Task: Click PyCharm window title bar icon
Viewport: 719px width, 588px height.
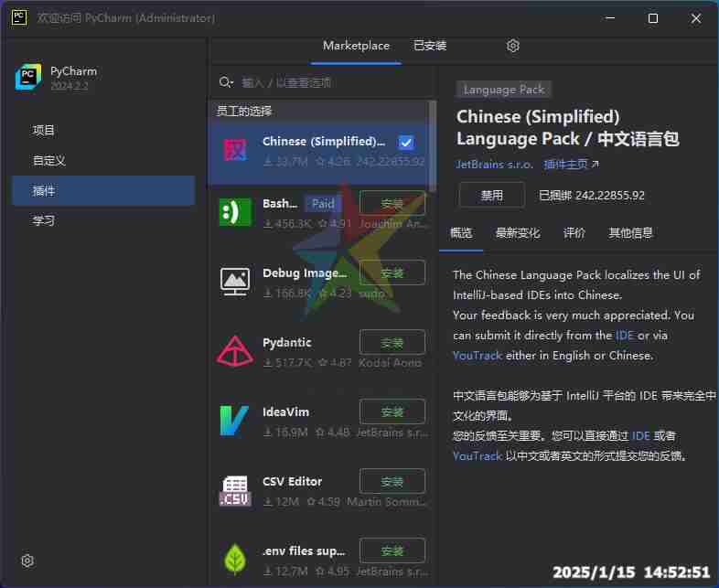Action: point(19,18)
